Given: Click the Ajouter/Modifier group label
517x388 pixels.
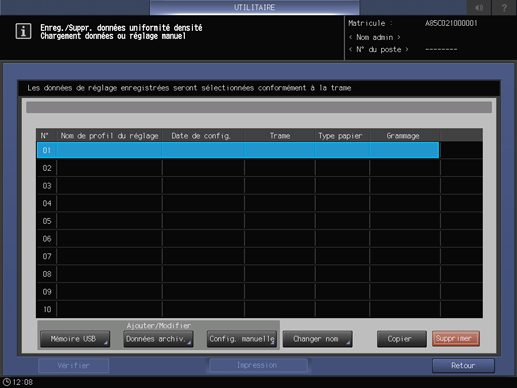Looking at the screenshot, I should pos(159,326).
